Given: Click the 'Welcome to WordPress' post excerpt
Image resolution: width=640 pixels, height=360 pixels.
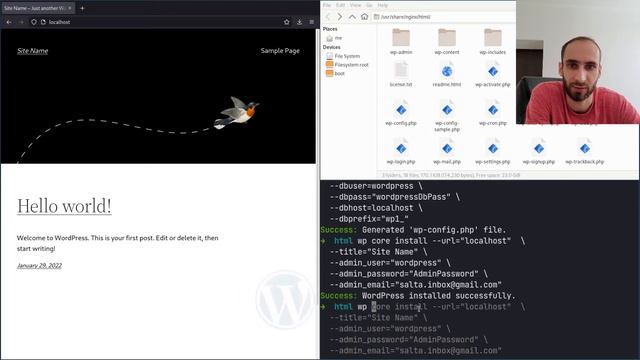Looking at the screenshot, I should click(118, 243).
